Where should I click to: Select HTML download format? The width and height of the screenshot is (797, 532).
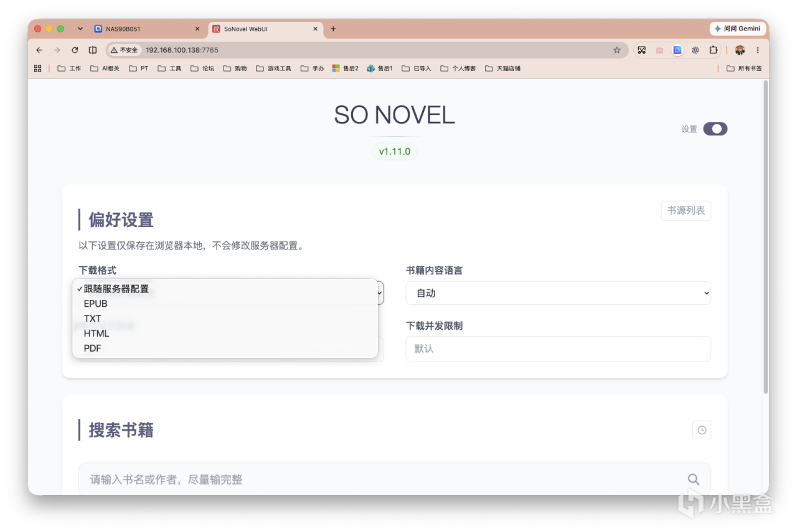click(225, 334)
